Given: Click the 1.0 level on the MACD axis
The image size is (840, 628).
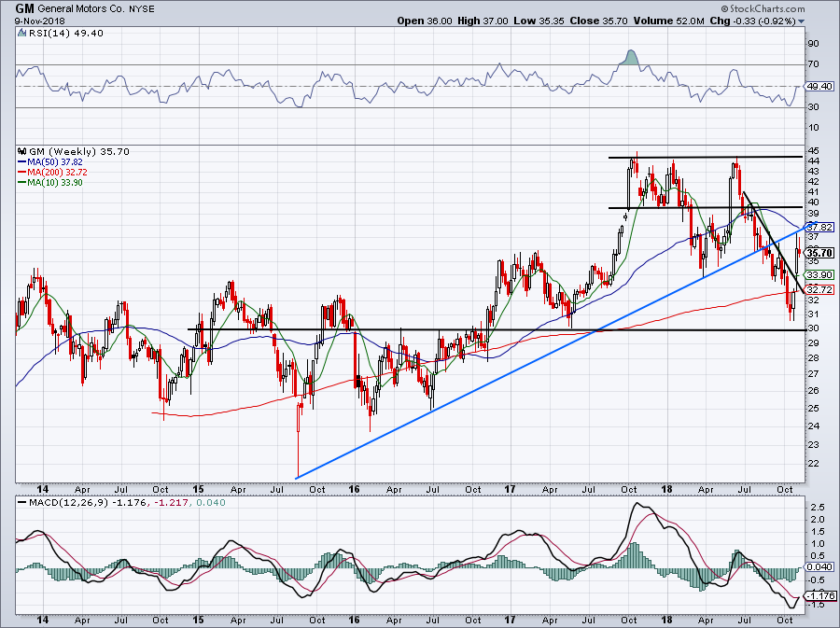Looking at the screenshot, I should coord(817,543).
